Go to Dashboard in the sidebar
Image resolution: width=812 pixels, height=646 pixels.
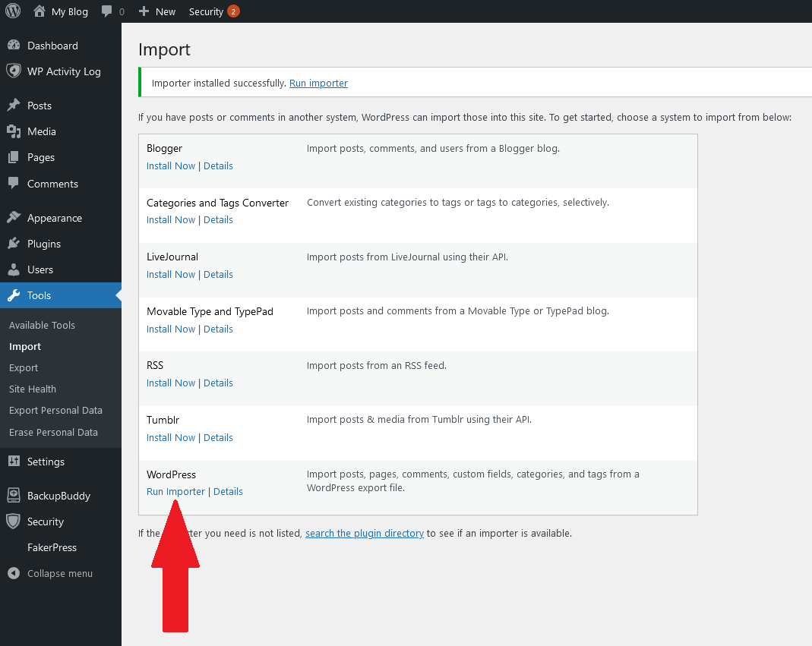point(52,46)
